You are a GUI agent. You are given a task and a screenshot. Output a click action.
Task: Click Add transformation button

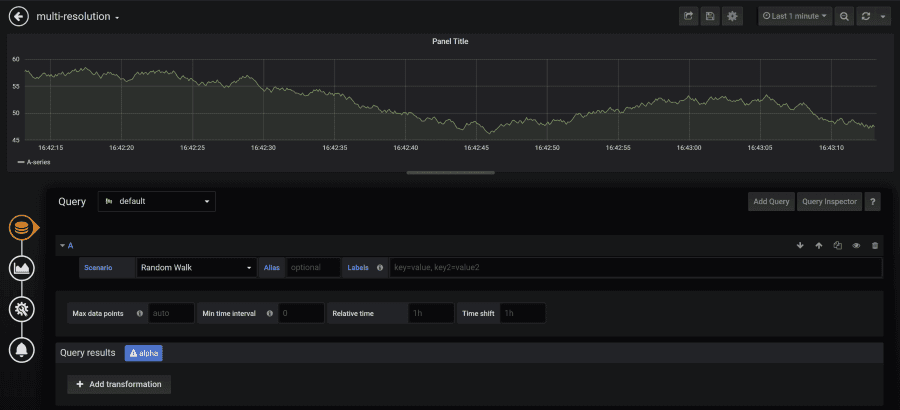[119, 384]
